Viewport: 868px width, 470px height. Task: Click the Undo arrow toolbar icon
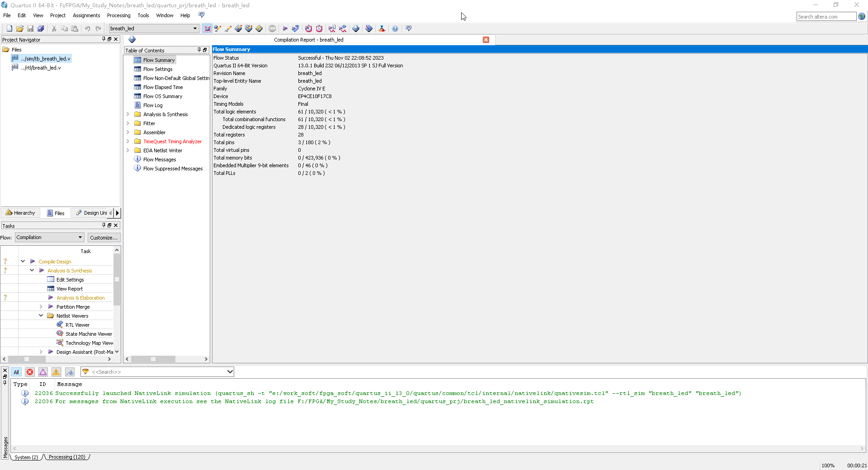pyautogui.click(x=87, y=28)
